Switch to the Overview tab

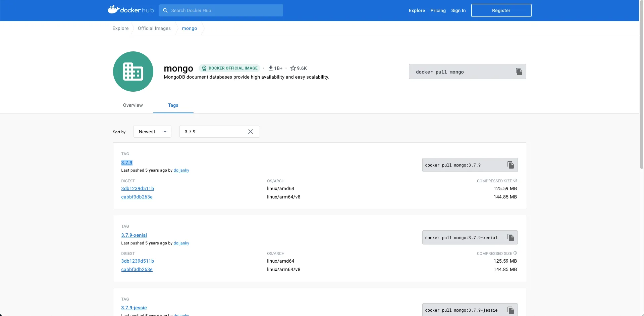click(x=133, y=105)
